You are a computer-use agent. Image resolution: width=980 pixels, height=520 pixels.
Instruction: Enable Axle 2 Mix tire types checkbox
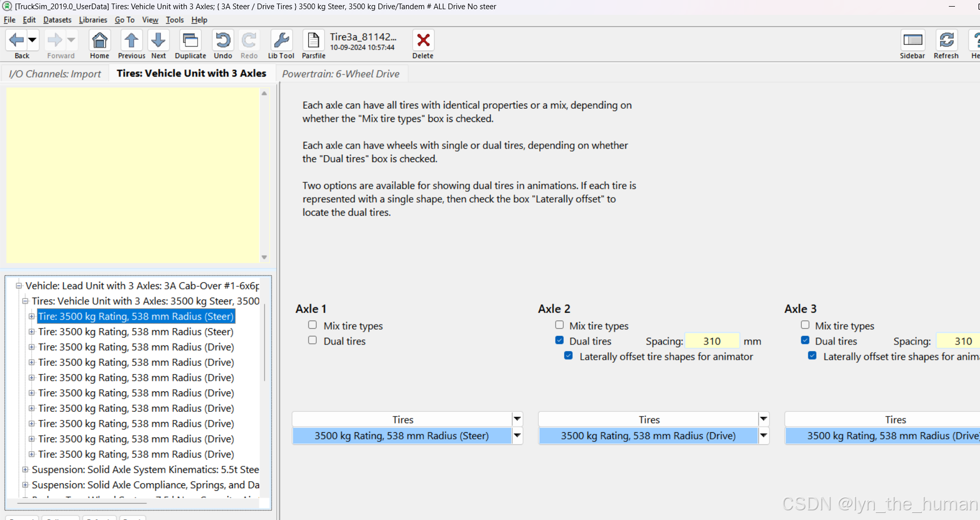[x=560, y=325]
